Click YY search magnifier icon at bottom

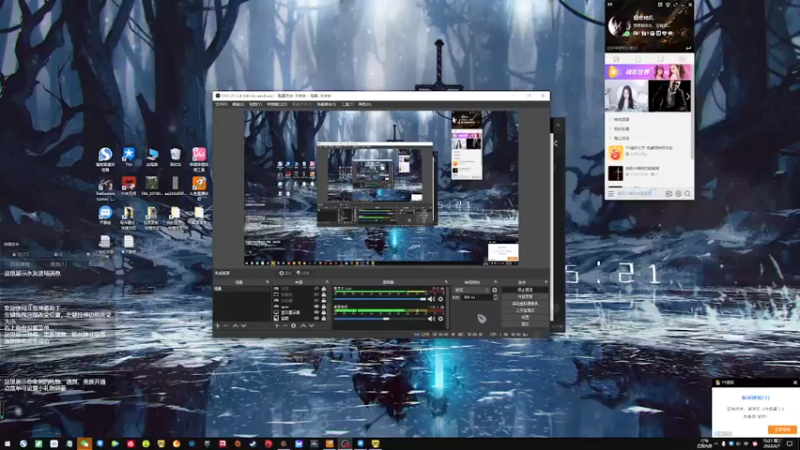coord(687,194)
